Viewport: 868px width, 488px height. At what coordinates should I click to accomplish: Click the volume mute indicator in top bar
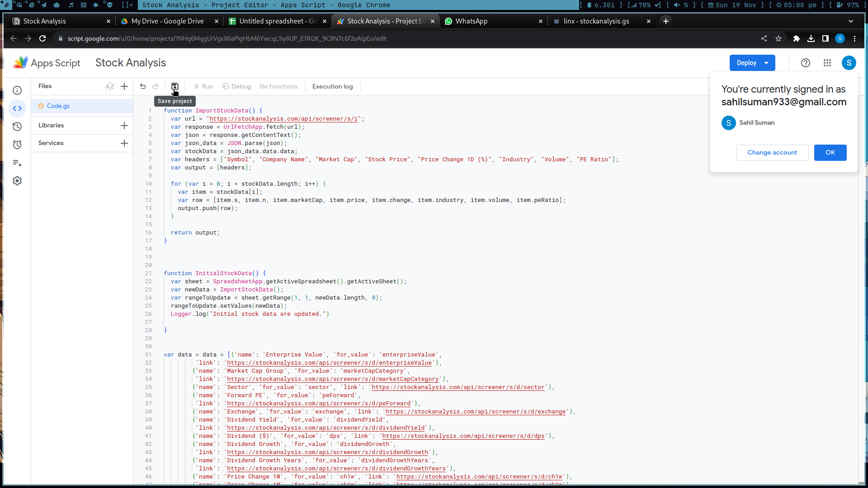pyautogui.click(x=681, y=5)
